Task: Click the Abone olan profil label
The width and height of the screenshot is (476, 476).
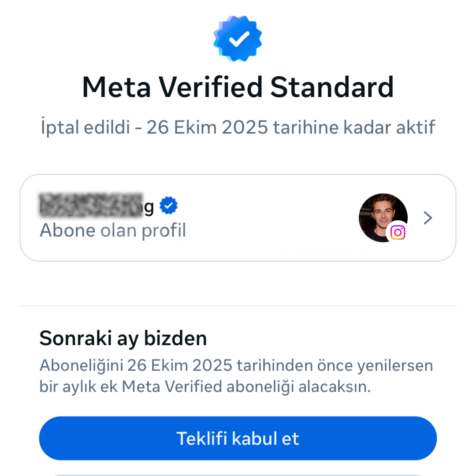Action: [113, 231]
